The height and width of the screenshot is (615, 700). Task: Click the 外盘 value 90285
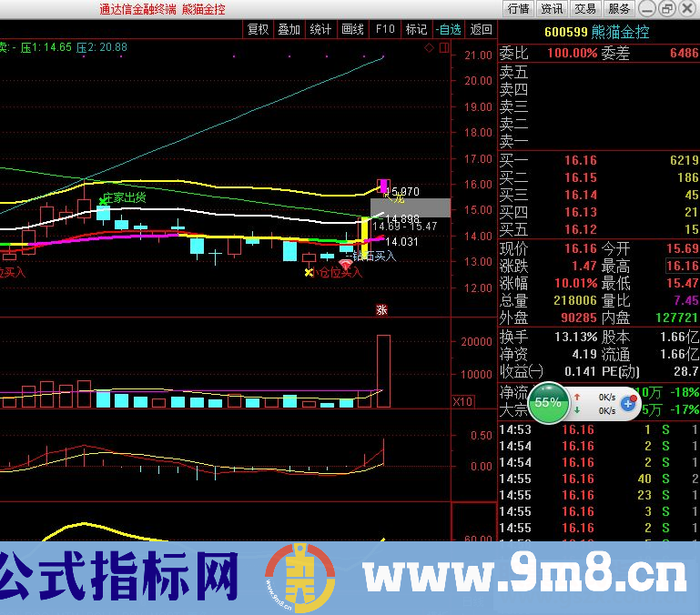(x=579, y=318)
